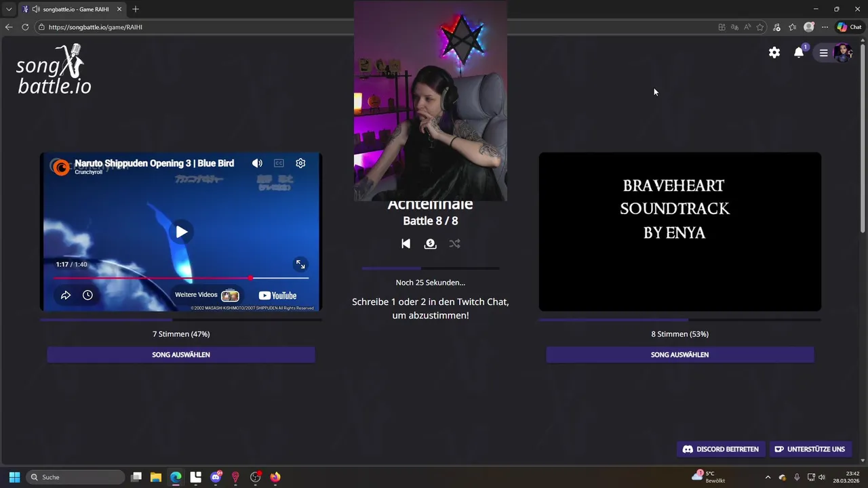Click the Crunchyroll channel icon
The height and width of the screenshot is (488, 868).
click(61, 167)
